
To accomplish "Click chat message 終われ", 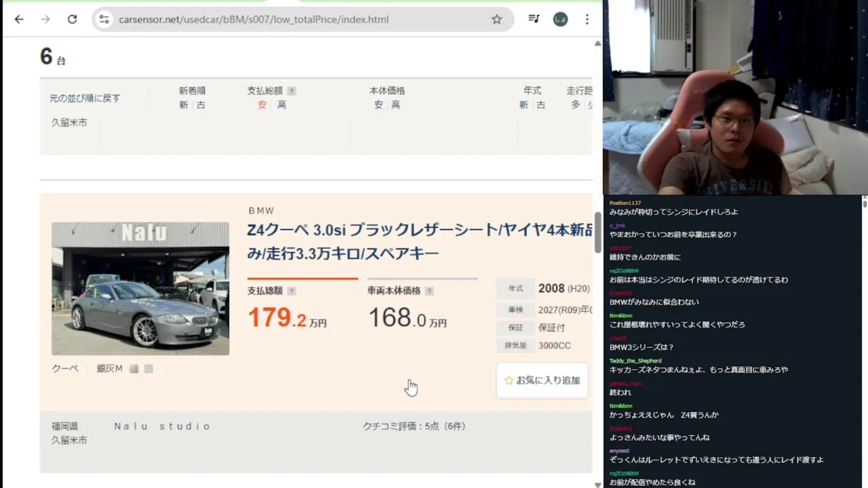I will click(620, 392).
